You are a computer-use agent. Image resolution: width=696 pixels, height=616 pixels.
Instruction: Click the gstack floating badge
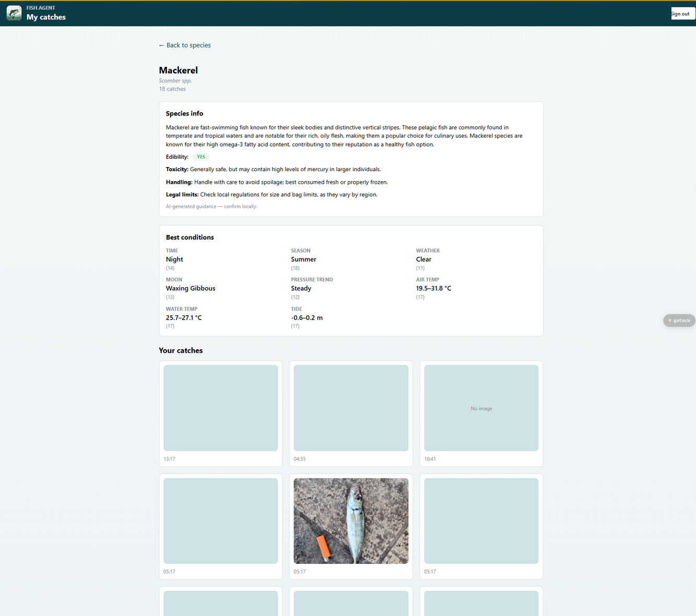coord(679,321)
